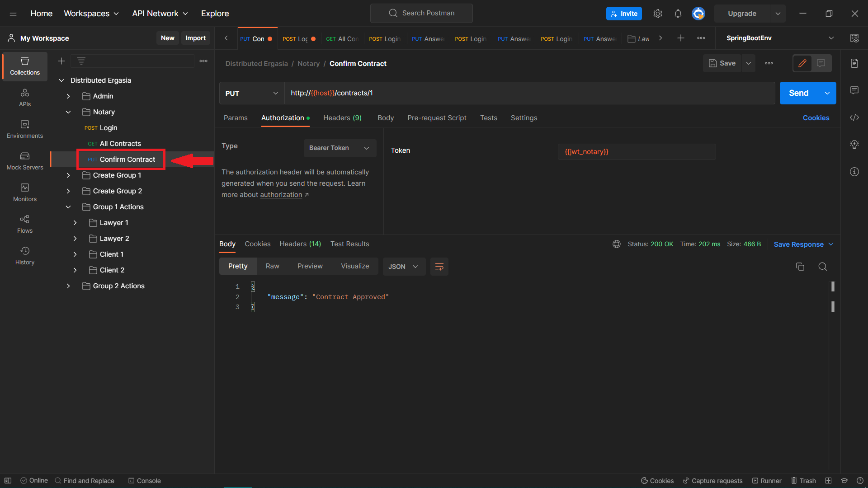This screenshot has height=488, width=868.
Task: Expand the Admin folder
Action: 68,96
